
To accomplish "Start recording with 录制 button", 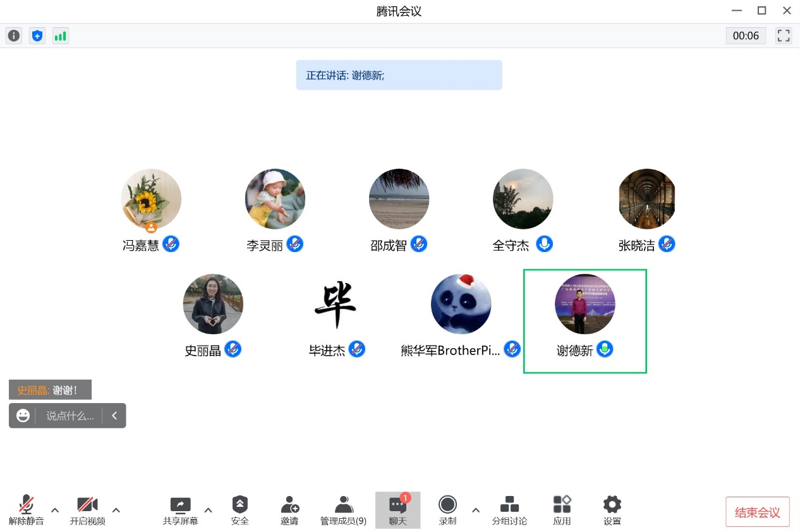I will tap(447, 511).
